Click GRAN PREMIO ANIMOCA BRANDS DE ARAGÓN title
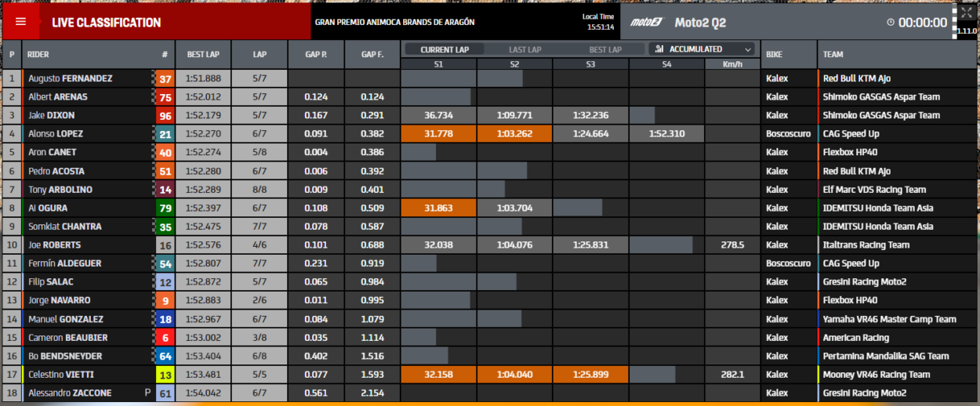The image size is (980, 406). coord(394,23)
